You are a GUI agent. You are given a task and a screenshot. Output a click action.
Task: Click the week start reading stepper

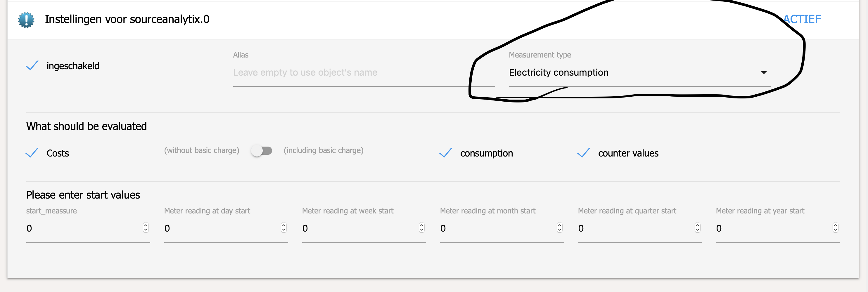point(421,228)
